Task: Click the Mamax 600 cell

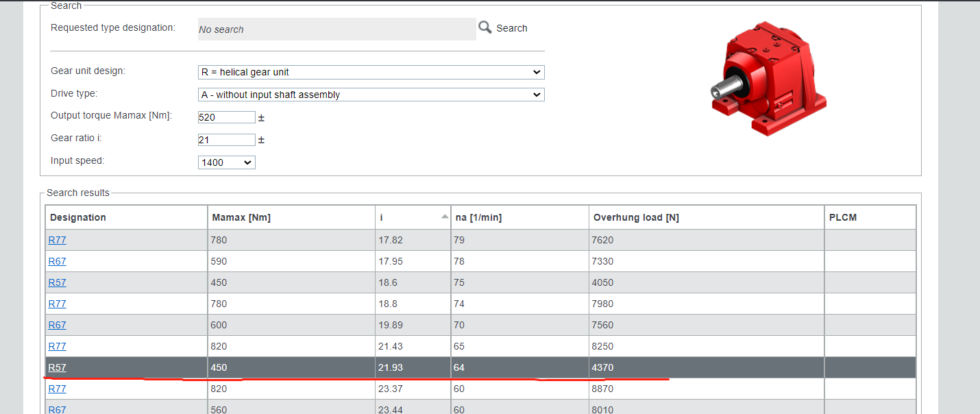Action: pos(291,325)
